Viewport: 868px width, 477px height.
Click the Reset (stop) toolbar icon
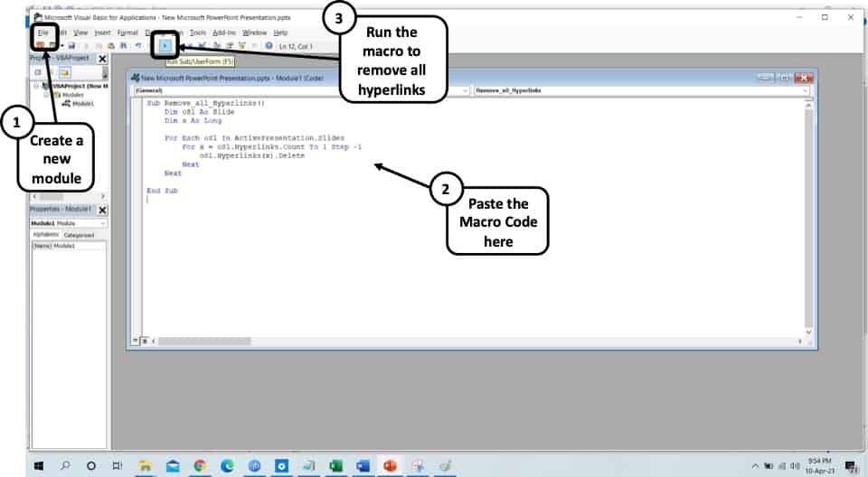click(189, 46)
